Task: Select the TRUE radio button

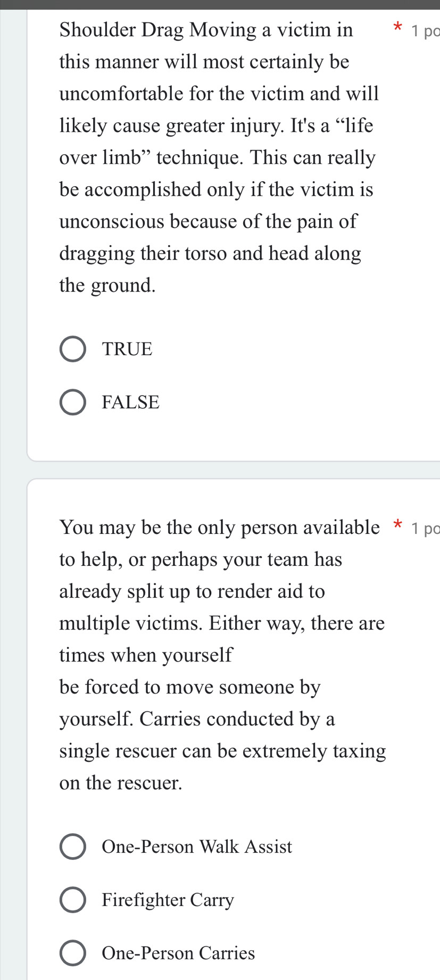Action: click(72, 349)
